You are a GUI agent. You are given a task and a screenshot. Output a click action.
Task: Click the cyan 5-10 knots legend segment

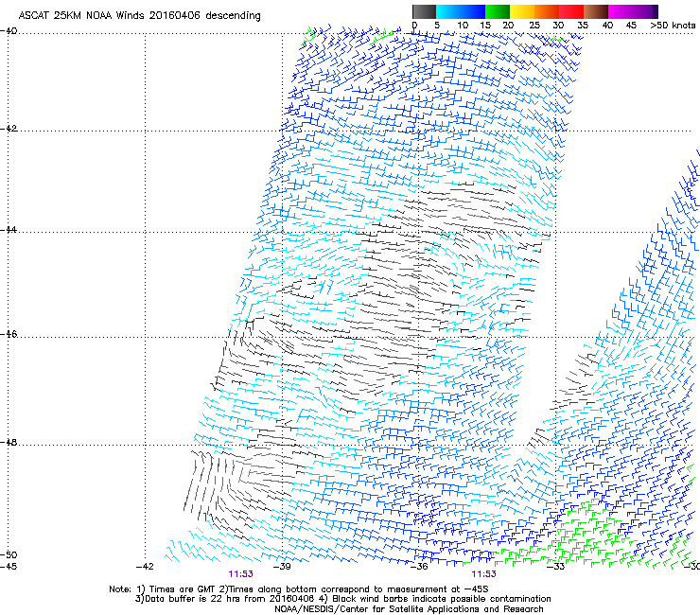point(448,11)
